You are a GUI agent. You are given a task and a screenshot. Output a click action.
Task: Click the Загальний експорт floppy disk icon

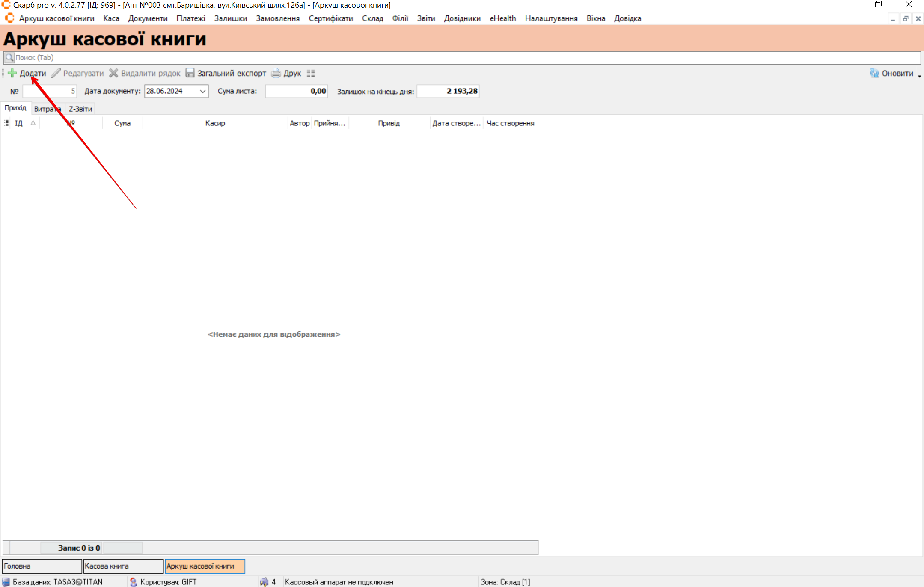(190, 73)
